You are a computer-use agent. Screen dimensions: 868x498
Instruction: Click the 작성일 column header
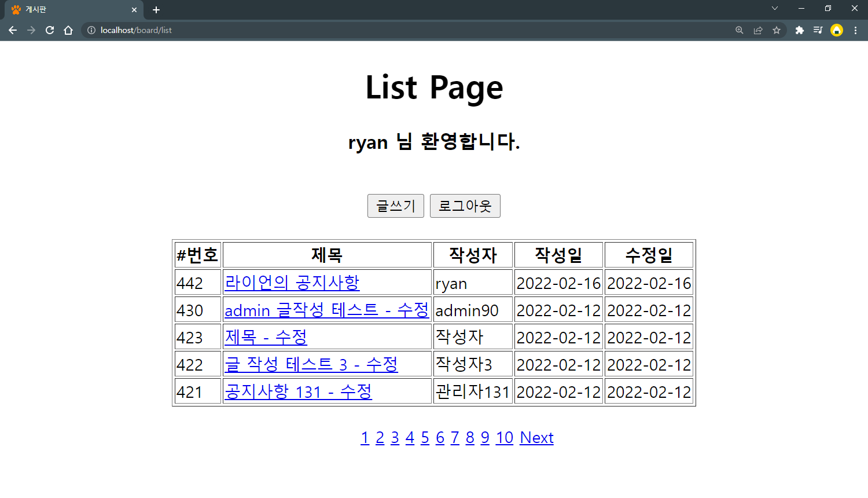(x=558, y=255)
